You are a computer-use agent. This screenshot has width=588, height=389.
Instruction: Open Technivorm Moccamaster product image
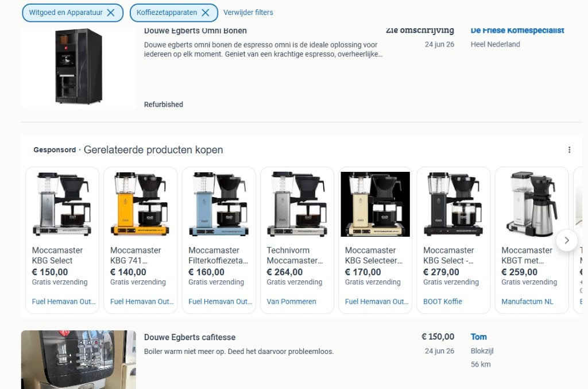click(297, 204)
